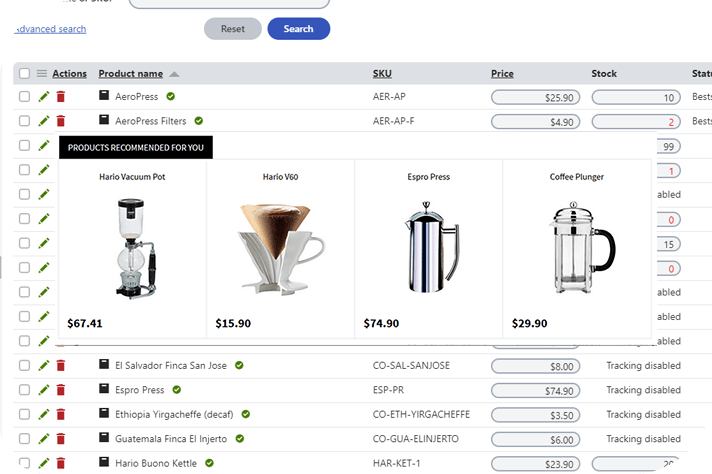The height and width of the screenshot is (474, 712).
Task: Sort table by SKU column header
Action: 382,74
